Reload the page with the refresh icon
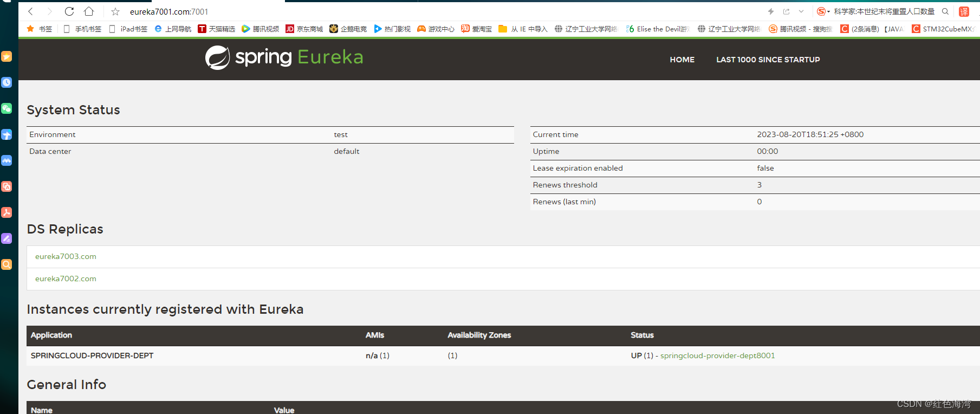The image size is (980, 414). coord(69,11)
